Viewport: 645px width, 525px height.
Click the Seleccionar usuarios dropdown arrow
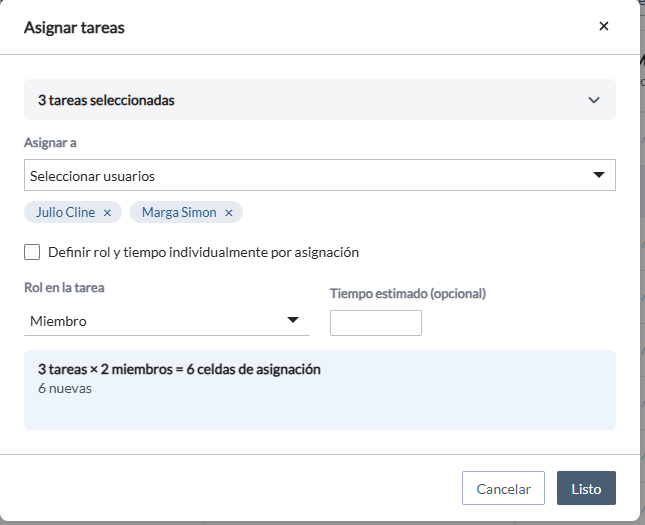[x=599, y=175]
